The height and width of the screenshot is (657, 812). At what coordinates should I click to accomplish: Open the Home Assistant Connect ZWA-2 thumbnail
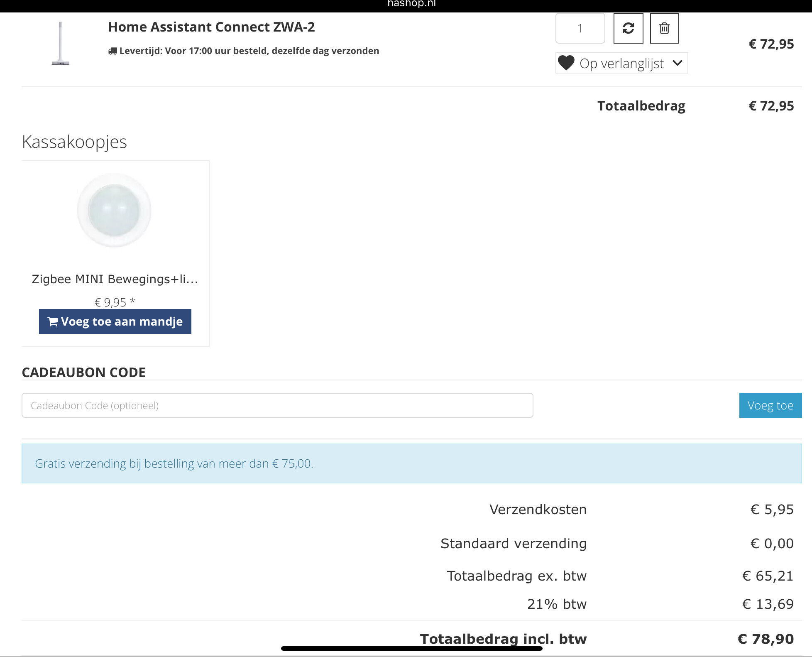61,44
